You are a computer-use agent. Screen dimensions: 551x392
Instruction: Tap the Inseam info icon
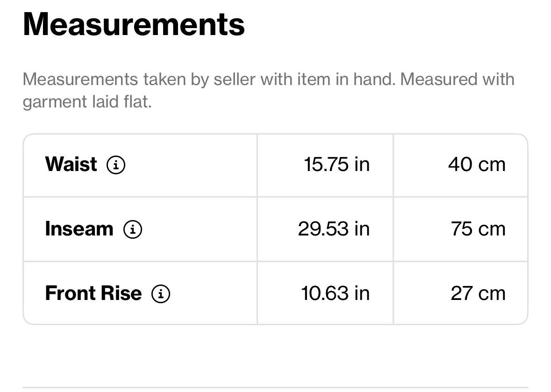point(132,229)
